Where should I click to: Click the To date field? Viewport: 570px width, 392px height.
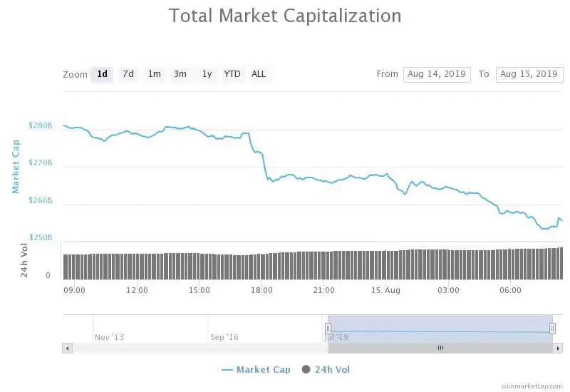click(529, 74)
